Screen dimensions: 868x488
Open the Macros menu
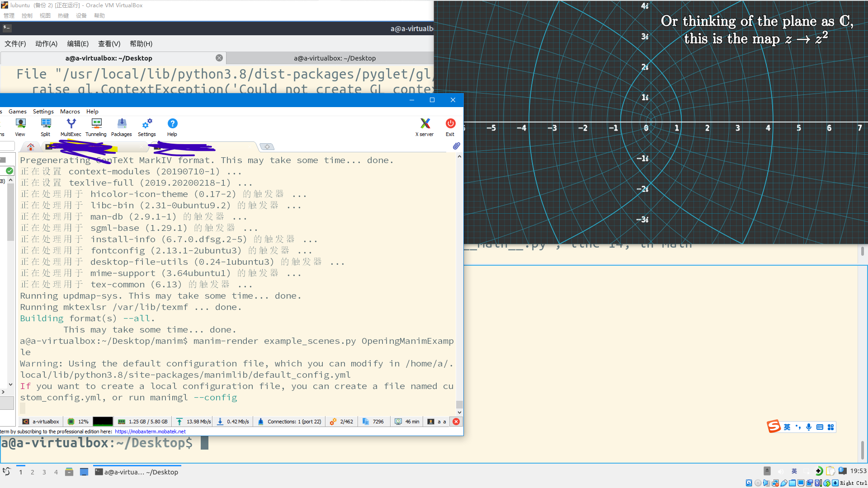coord(70,111)
